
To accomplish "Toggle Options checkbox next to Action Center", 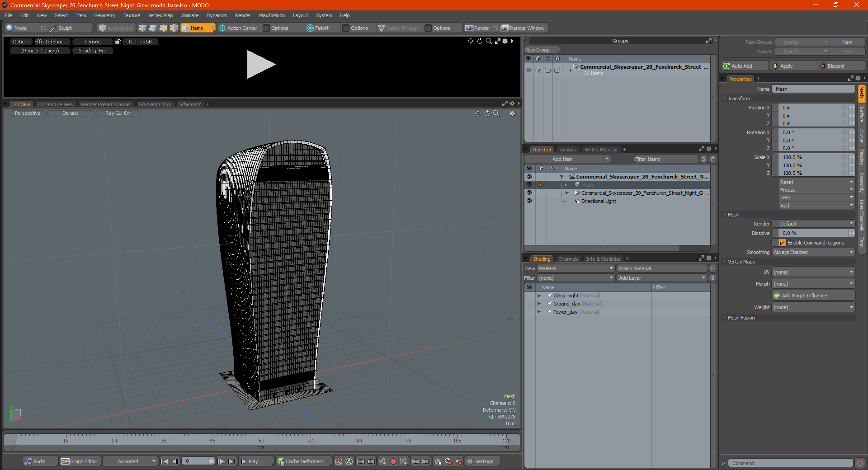I will [266, 28].
